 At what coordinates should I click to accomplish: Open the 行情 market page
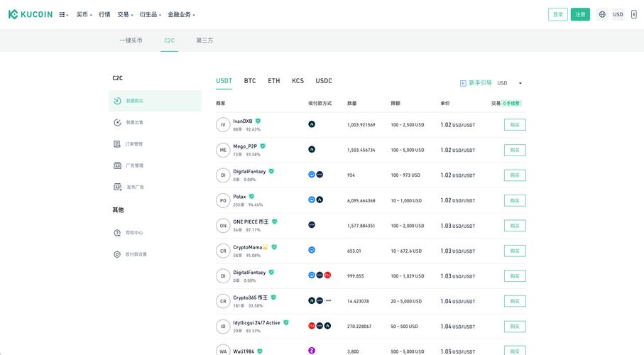[x=104, y=14]
